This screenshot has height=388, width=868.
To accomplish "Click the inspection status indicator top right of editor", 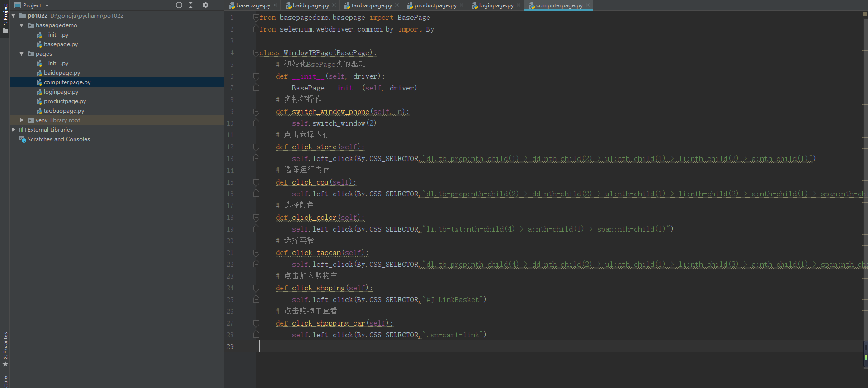I will point(865,14).
